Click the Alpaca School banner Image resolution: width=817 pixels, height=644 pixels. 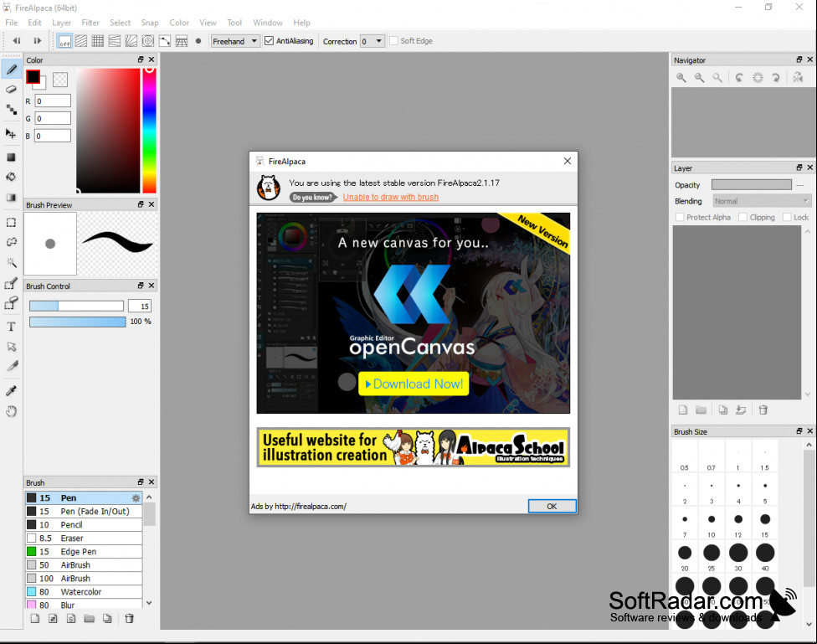coord(414,447)
